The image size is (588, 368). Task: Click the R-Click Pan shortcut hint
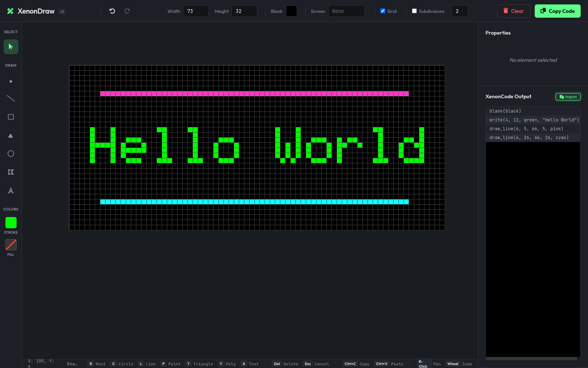(429, 364)
